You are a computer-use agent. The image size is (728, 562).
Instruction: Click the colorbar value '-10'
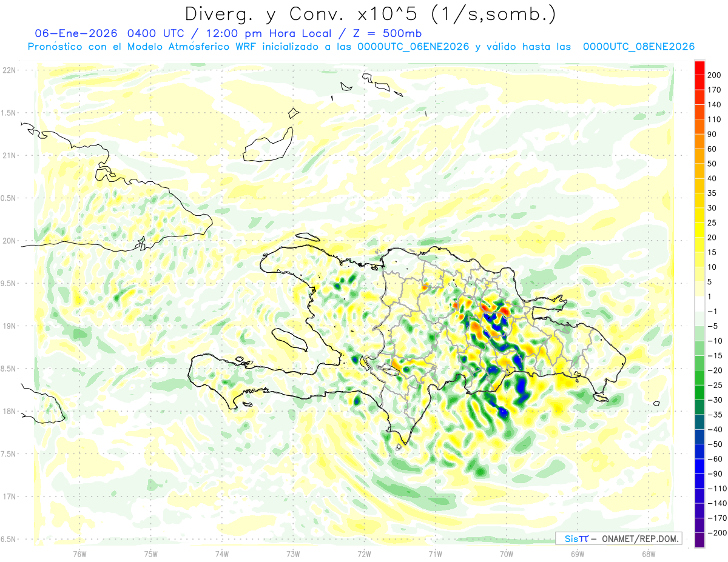pos(715,341)
